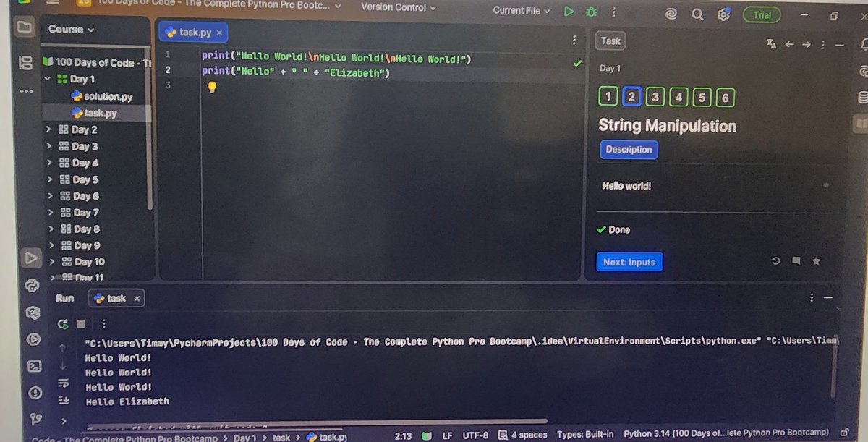
Task: Go to task step 3
Action: point(655,97)
